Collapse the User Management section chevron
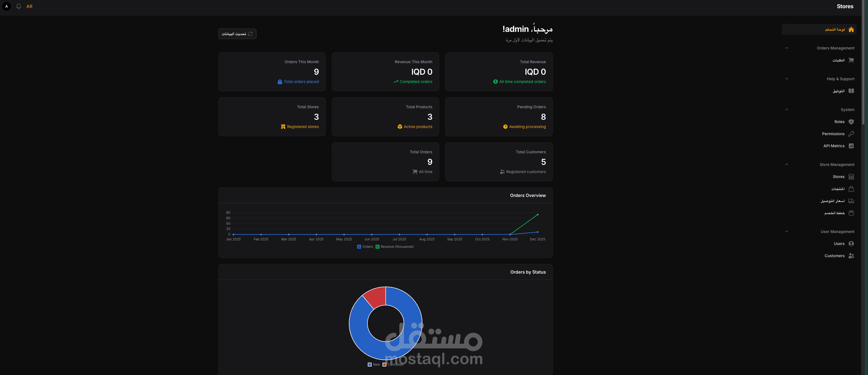 click(x=786, y=232)
